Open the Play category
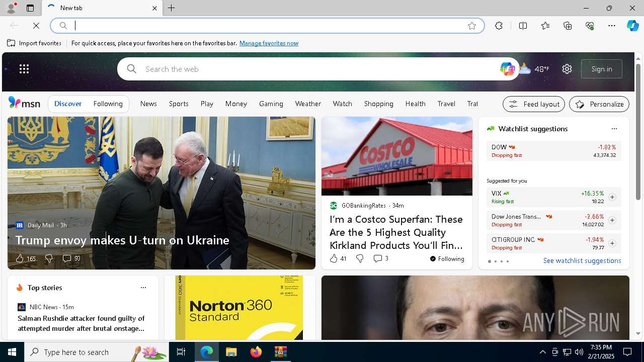Viewport: 644px width, 362px height. 207,104
